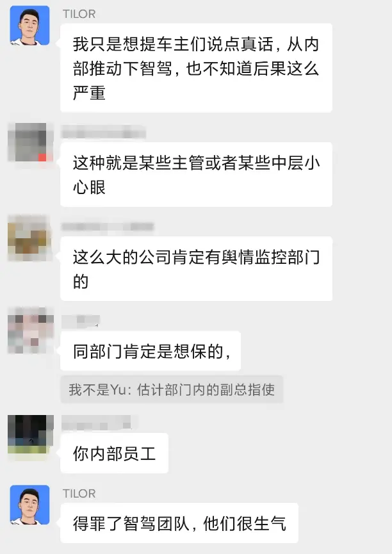The image size is (392, 554).
Task: Open the TILOR username above the first message
Action: (79, 14)
